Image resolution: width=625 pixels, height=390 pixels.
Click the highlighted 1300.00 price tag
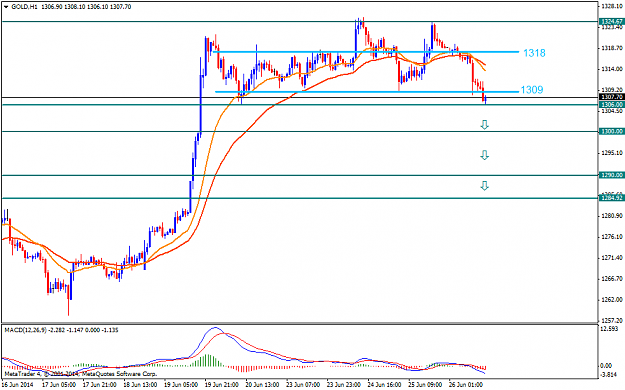click(612, 131)
